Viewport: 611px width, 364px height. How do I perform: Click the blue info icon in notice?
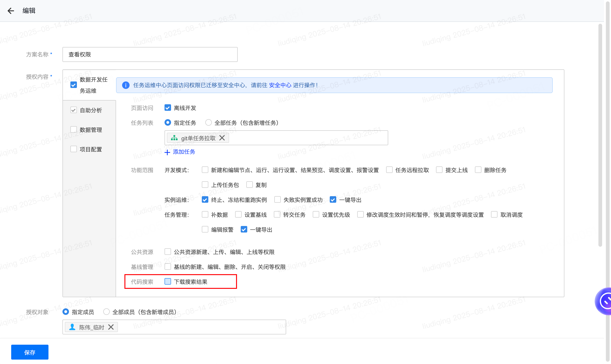(x=126, y=85)
